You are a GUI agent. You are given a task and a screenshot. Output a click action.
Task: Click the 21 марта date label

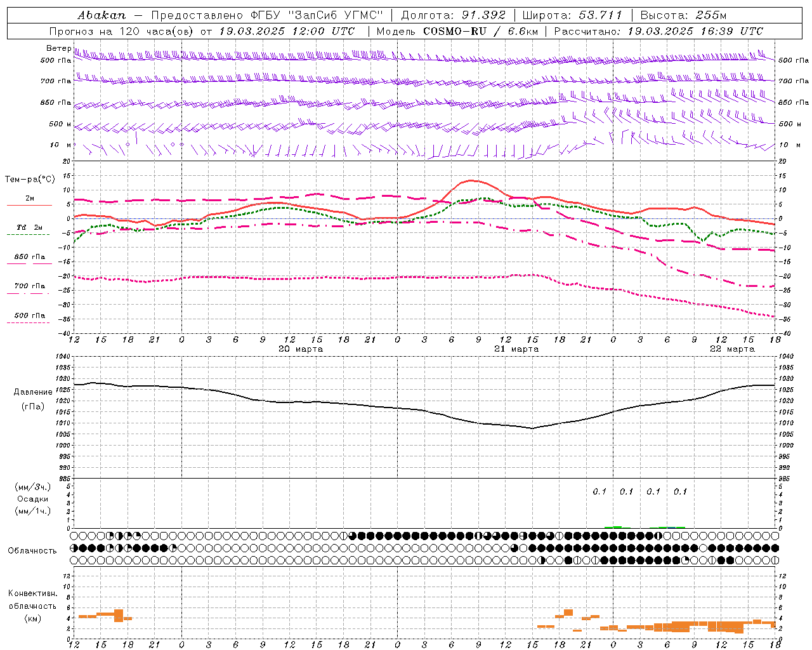point(516,349)
